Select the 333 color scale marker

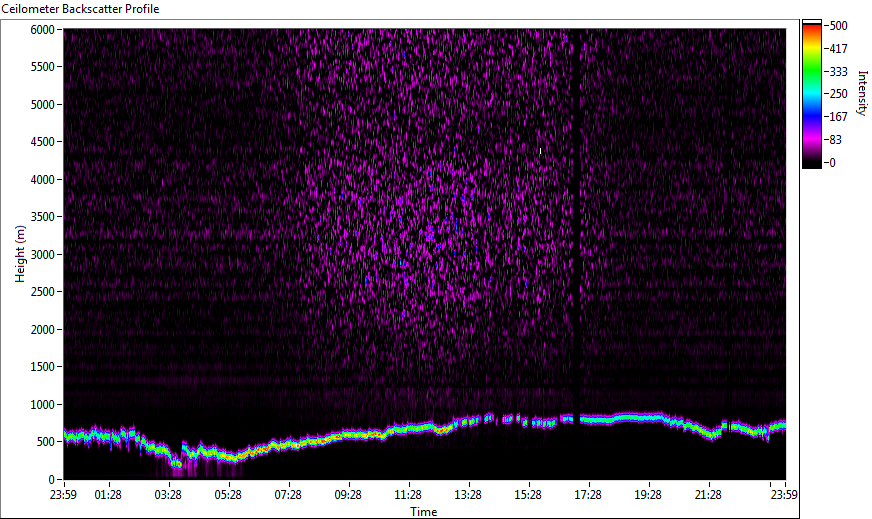(838, 71)
